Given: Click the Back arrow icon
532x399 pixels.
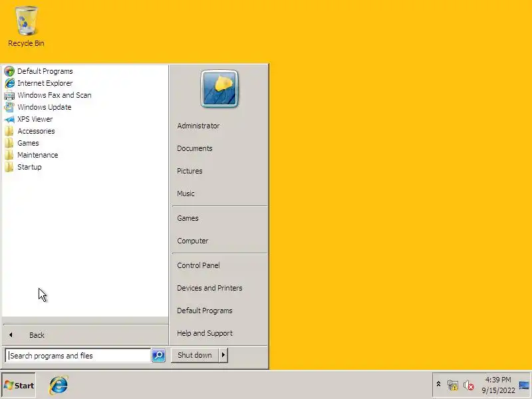Looking at the screenshot, I should coord(11,335).
